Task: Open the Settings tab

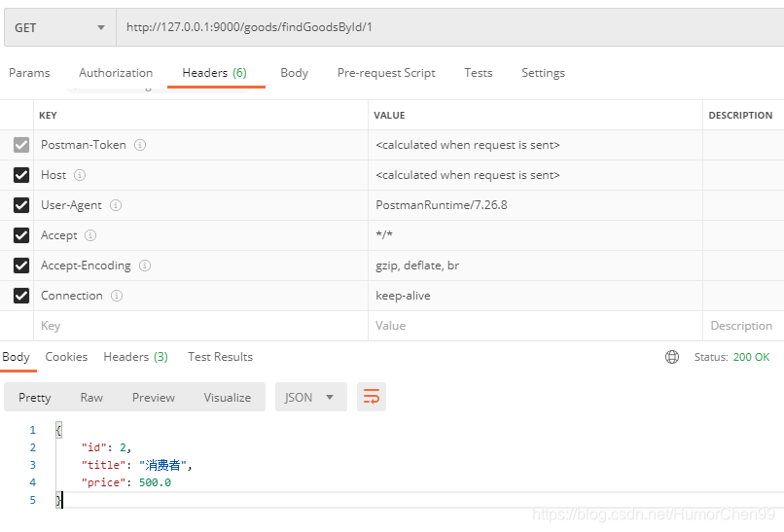Action: point(544,73)
